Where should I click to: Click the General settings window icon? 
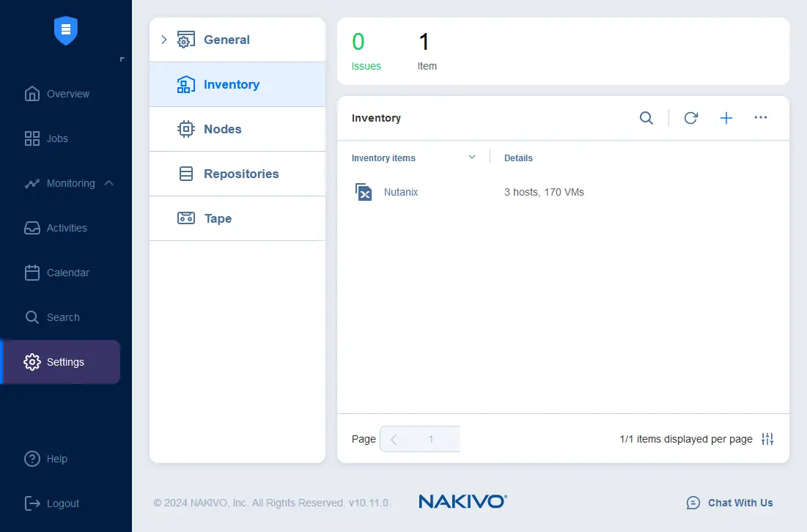(185, 40)
